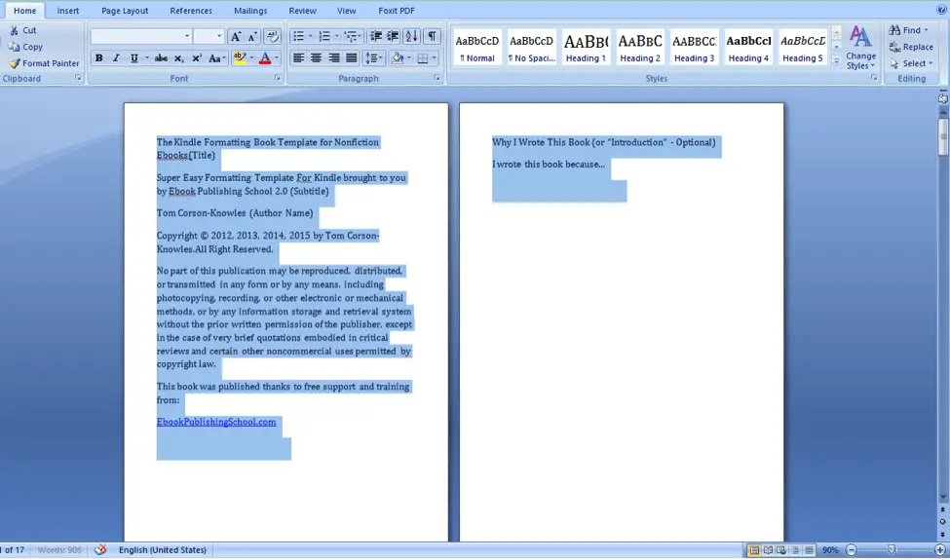The image size is (950, 560).
Task: Click the multilevel list icon
Action: coord(351,36)
